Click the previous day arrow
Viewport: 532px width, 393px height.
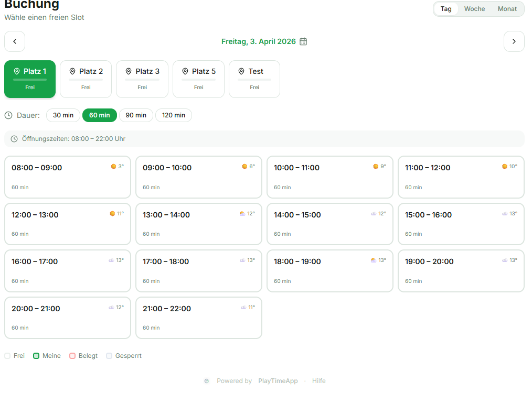15,41
